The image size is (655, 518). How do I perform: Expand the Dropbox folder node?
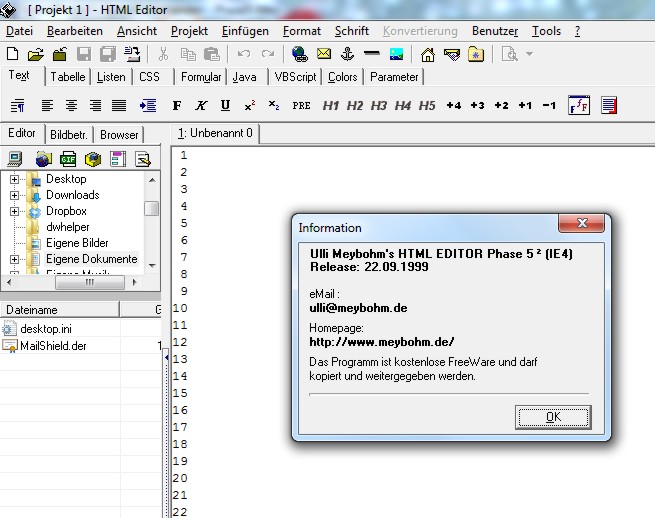[15, 211]
